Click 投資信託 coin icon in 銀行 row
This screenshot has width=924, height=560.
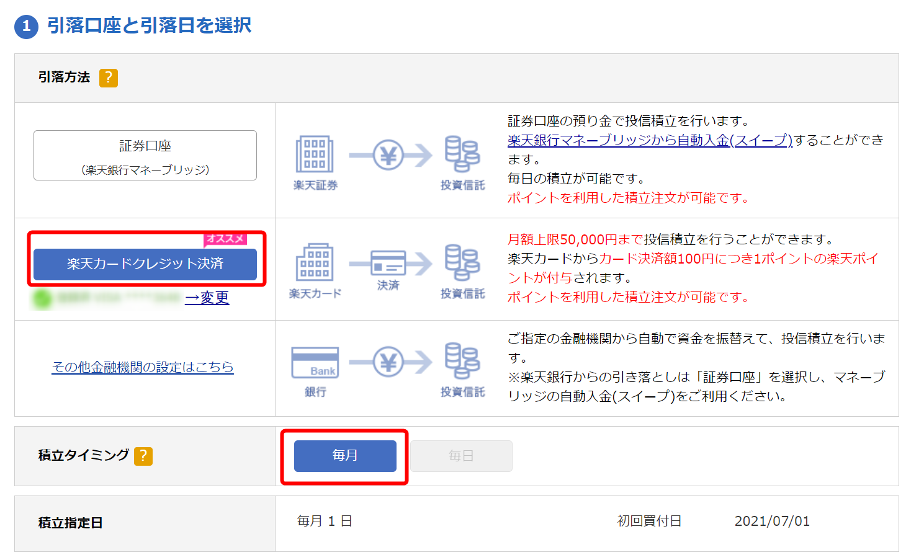click(462, 360)
